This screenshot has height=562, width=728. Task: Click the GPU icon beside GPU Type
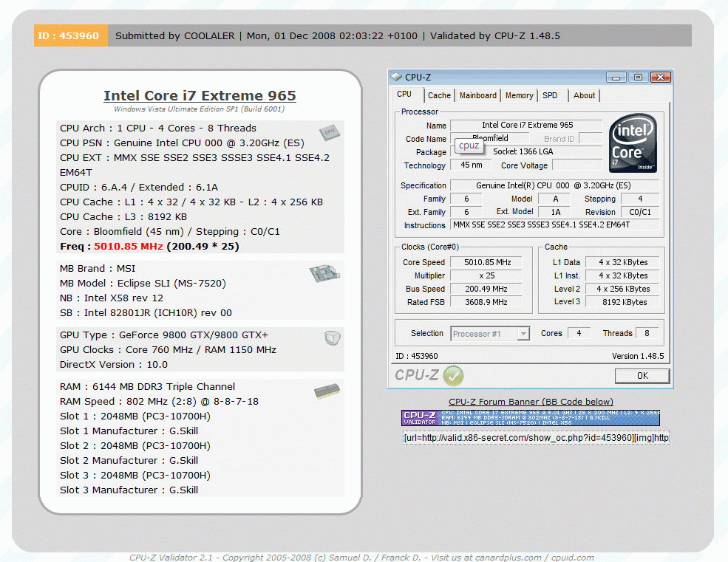(x=333, y=337)
